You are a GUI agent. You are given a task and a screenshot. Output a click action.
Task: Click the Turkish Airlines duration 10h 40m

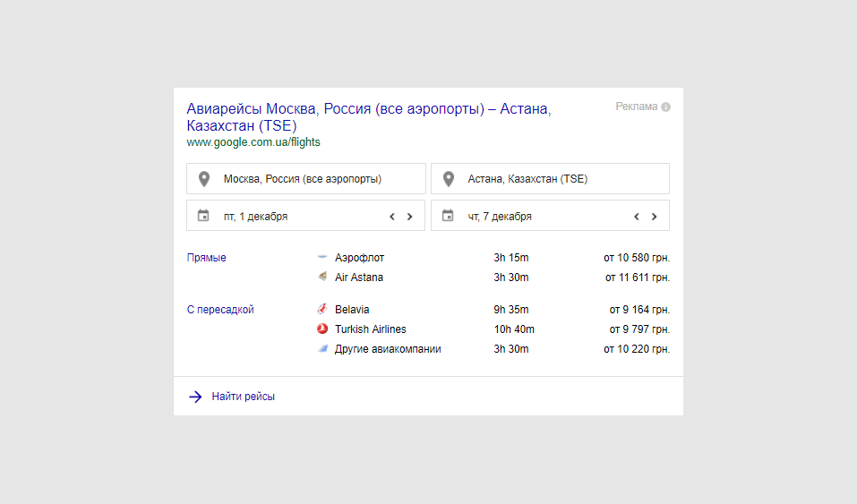point(514,329)
